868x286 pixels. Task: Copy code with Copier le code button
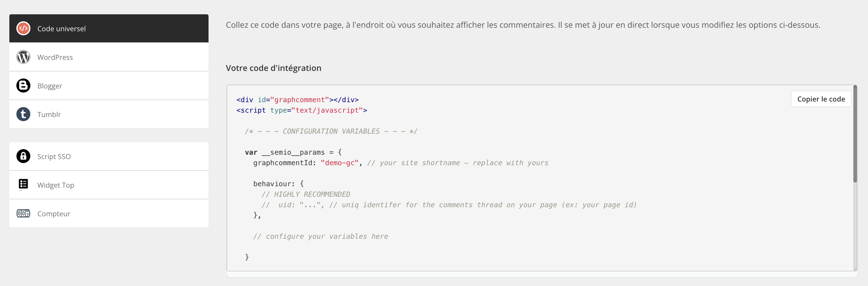[821, 99]
